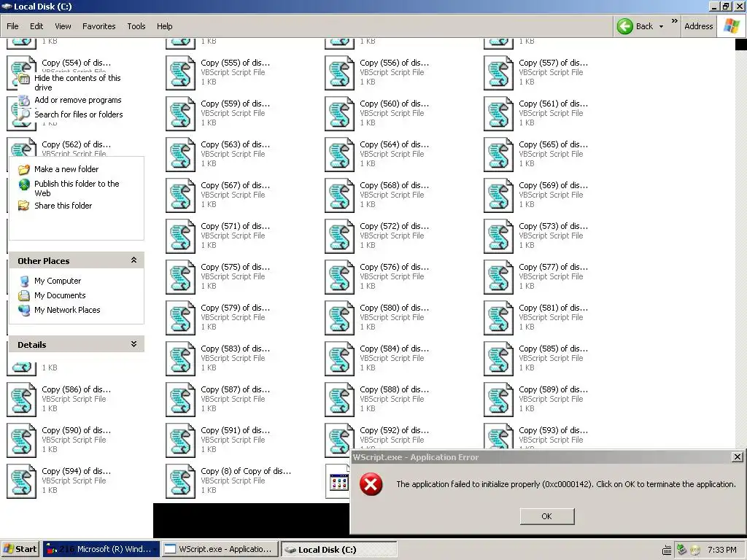The height and width of the screenshot is (560, 747).
Task: Open the File menu
Action: 12,26
